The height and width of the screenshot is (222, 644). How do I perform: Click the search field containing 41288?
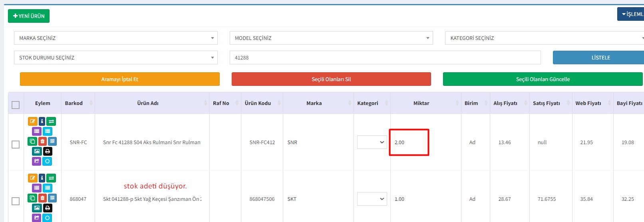click(385, 58)
